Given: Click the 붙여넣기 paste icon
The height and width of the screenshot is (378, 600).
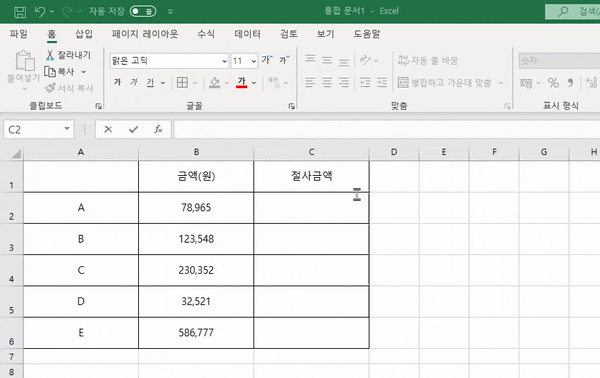Looking at the screenshot, I should (x=25, y=60).
